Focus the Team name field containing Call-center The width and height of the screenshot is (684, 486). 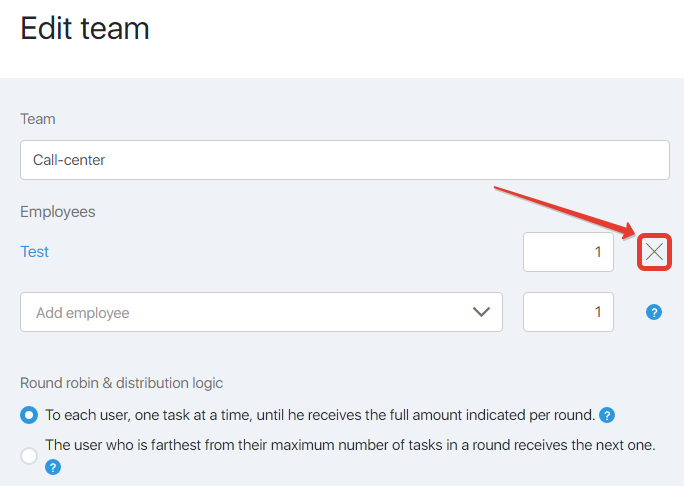pos(345,160)
